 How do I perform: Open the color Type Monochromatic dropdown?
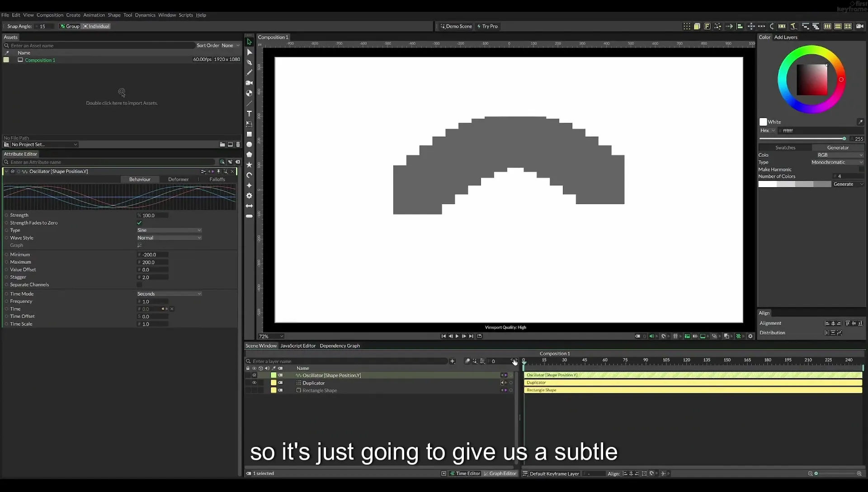[x=837, y=162]
